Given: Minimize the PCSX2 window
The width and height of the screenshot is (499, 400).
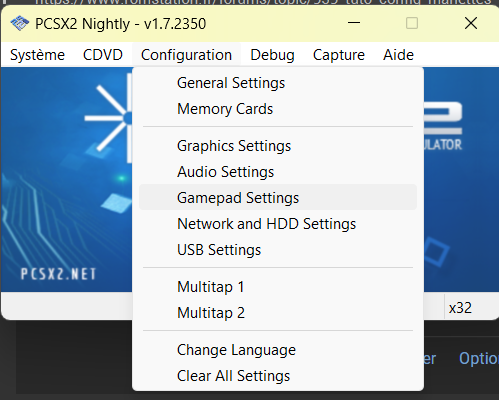Looking at the screenshot, I should tap(354, 23).
